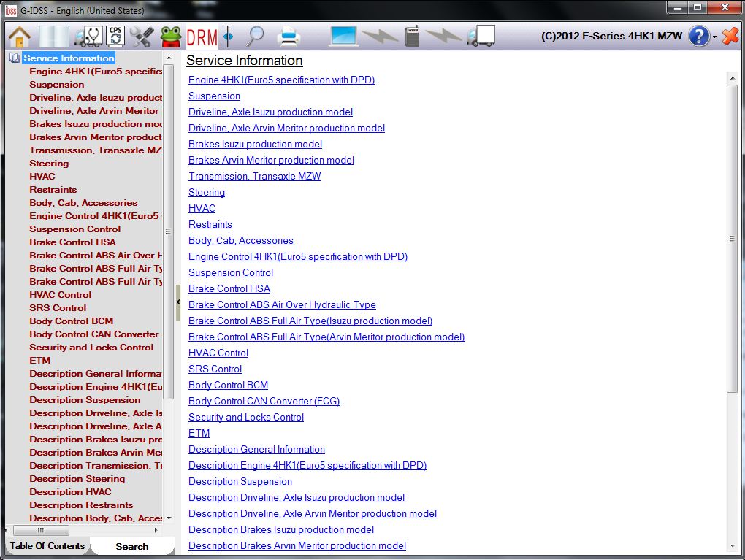This screenshot has width=745, height=560.
Task: Select Description HVAC in the tree
Action: tap(70, 492)
